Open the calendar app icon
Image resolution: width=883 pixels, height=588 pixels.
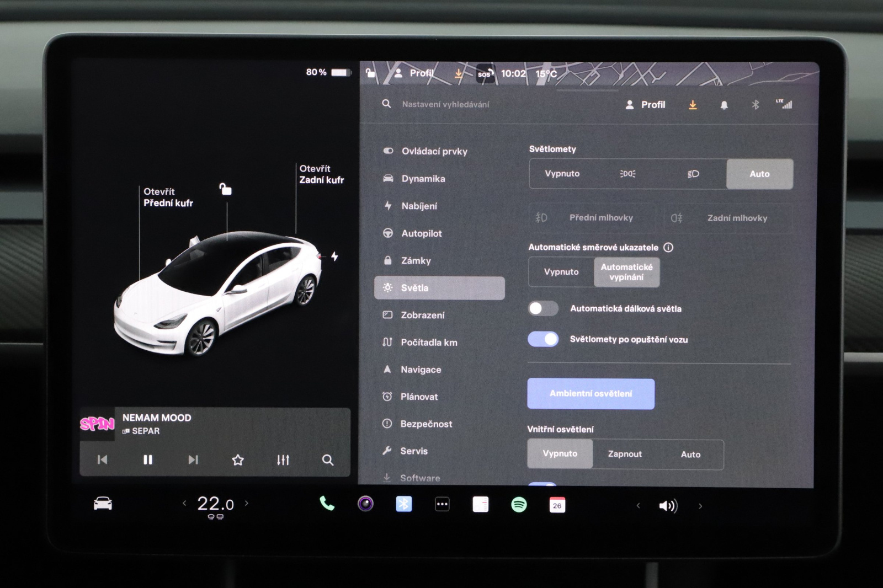point(557,505)
